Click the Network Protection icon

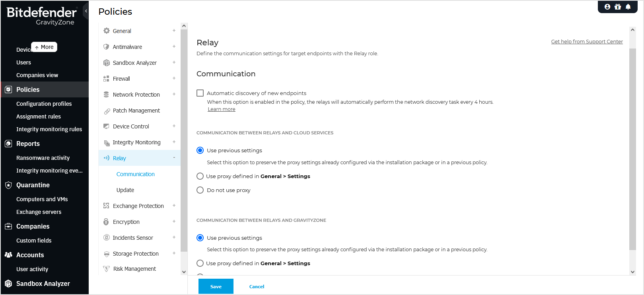pyautogui.click(x=106, y=94)
